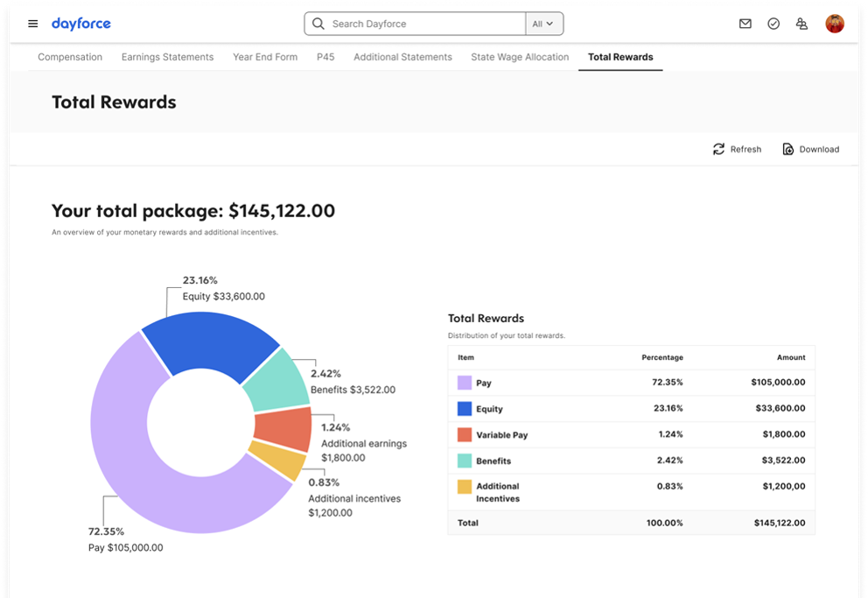This screenshot has width=868, height=598.
Task: Open the State Wage Allocation tab
Action: tap(520, 57)
